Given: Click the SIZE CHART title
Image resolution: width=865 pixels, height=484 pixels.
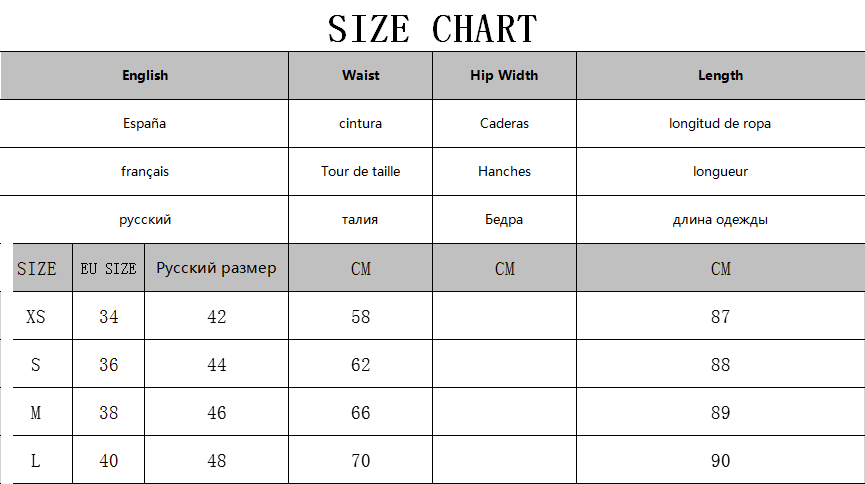Looking at the screenshot, I should (432, 28).
